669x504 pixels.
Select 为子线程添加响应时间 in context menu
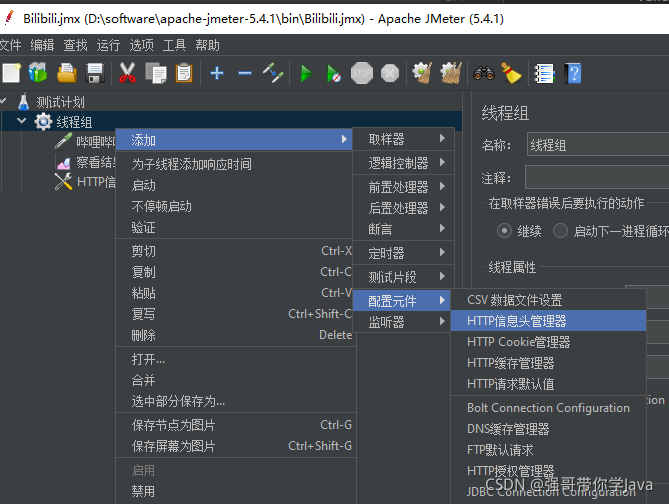click(x=234, y=164)
